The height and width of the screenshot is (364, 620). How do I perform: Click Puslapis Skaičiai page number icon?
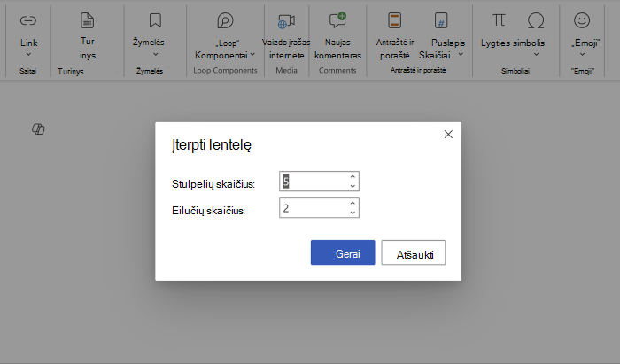click(x=441, y=20)
